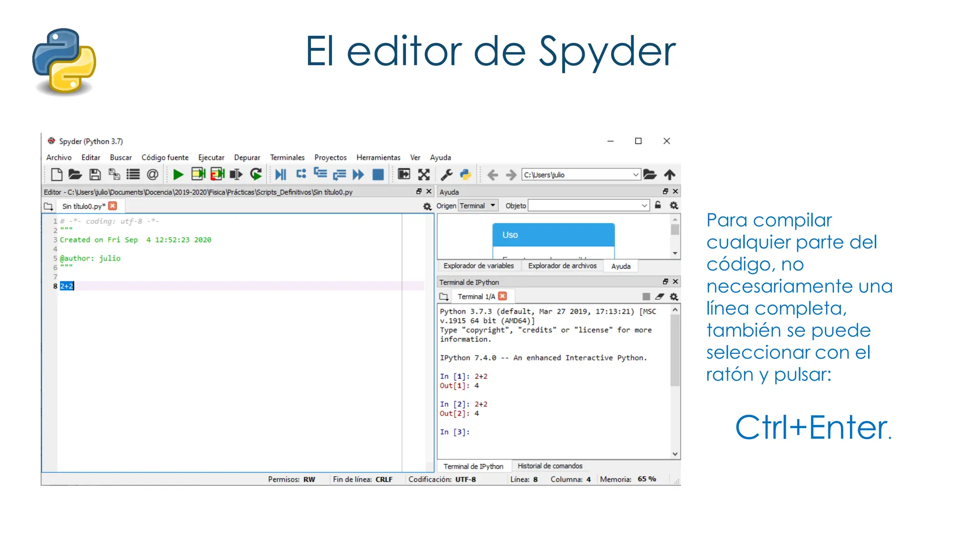Select the Historial de comandos tab
The width and height of the screenshot is (980, 551).
(x=550, y=466)
